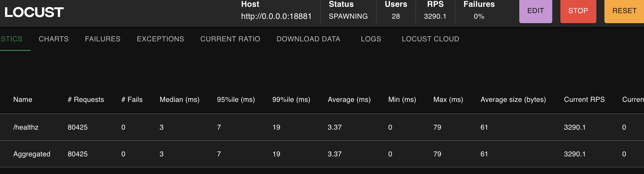Click the /healthz row name

coord(26,127)
